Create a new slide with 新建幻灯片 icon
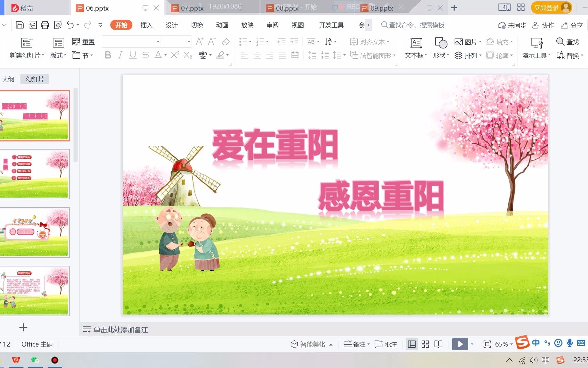Viewport: 588px width, 368px height. pos(27,42)
